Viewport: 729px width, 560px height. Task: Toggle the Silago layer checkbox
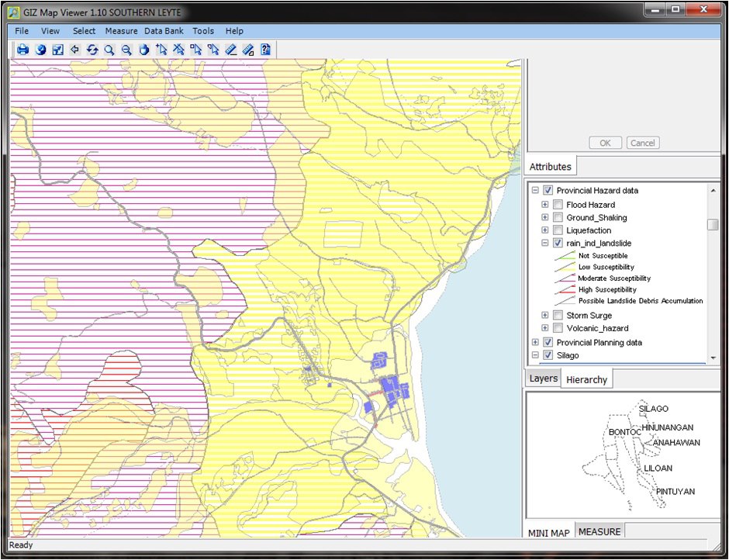(x=548, y=355)
